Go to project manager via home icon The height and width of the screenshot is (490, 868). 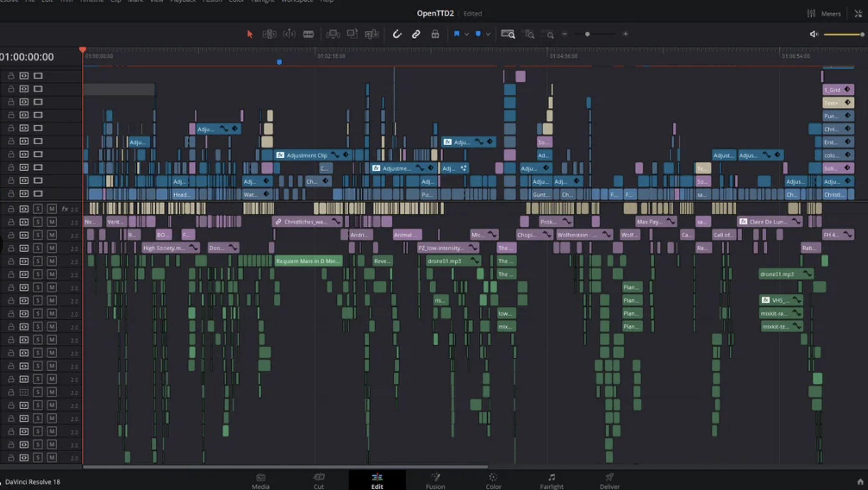click(x=860, y=482)
